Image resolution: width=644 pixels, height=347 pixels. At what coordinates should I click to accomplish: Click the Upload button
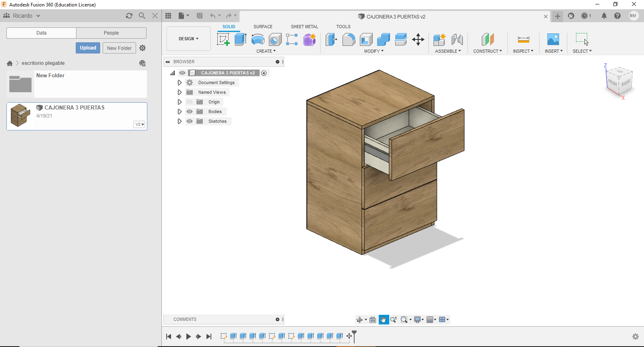click(88, 48)
